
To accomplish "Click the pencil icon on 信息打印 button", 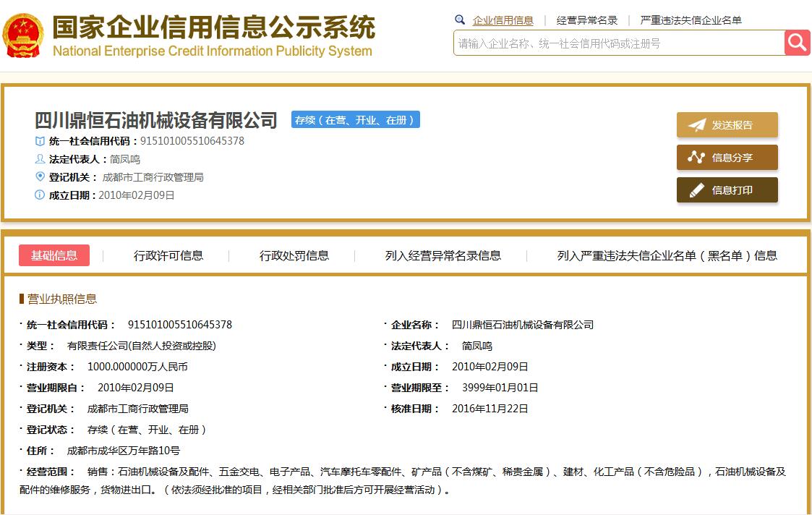I will click(695, 190).
